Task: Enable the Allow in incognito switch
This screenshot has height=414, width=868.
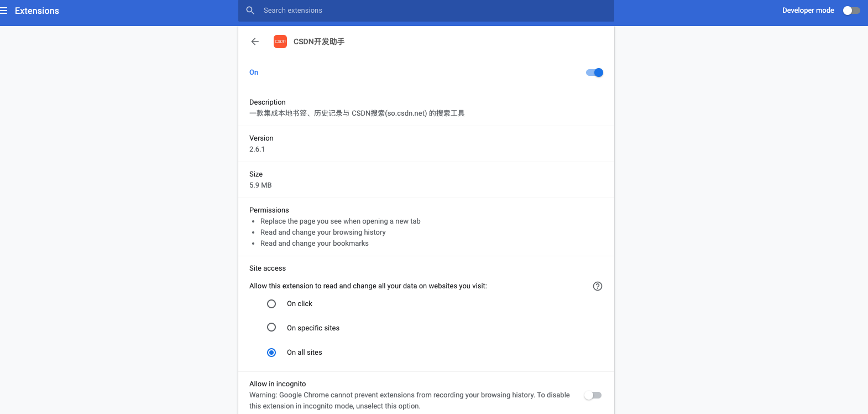Action: click(593, 395)
